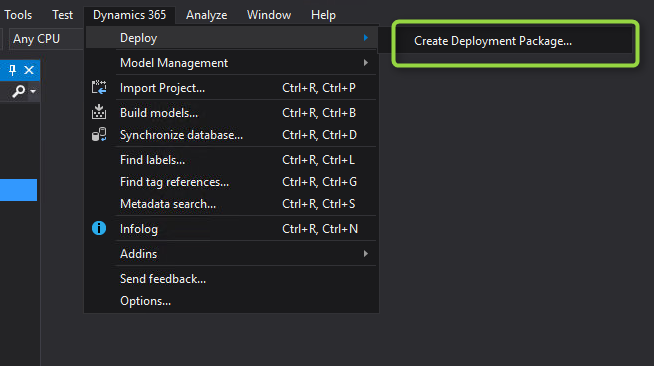
Task: Click the magnifier search icon
Action: pos(18,91)
